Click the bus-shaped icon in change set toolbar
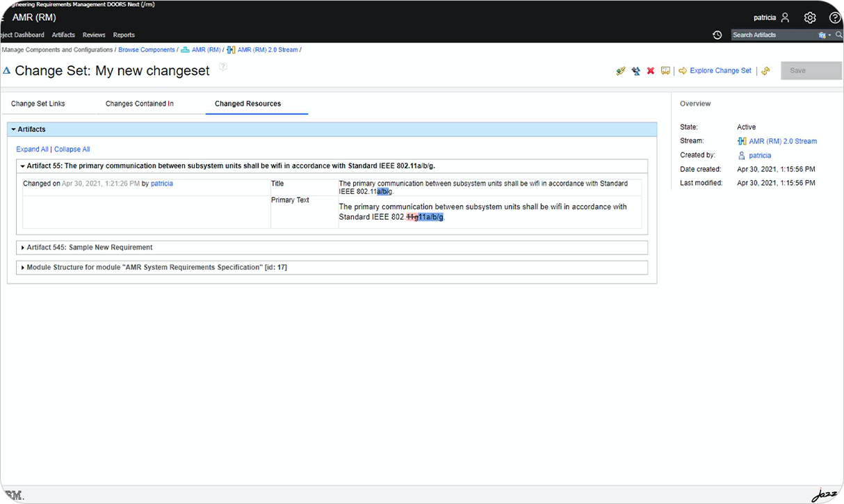The height and width of the screenshot is (504, 844). 665,71
